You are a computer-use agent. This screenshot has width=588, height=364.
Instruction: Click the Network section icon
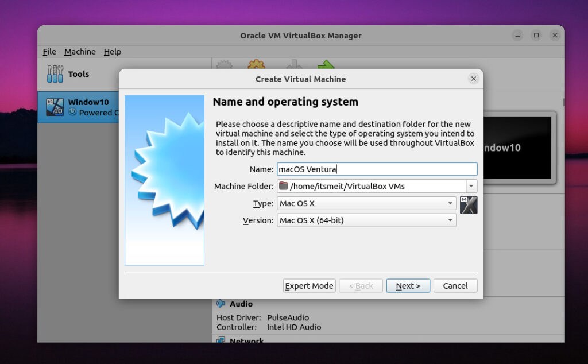(220, 340)
